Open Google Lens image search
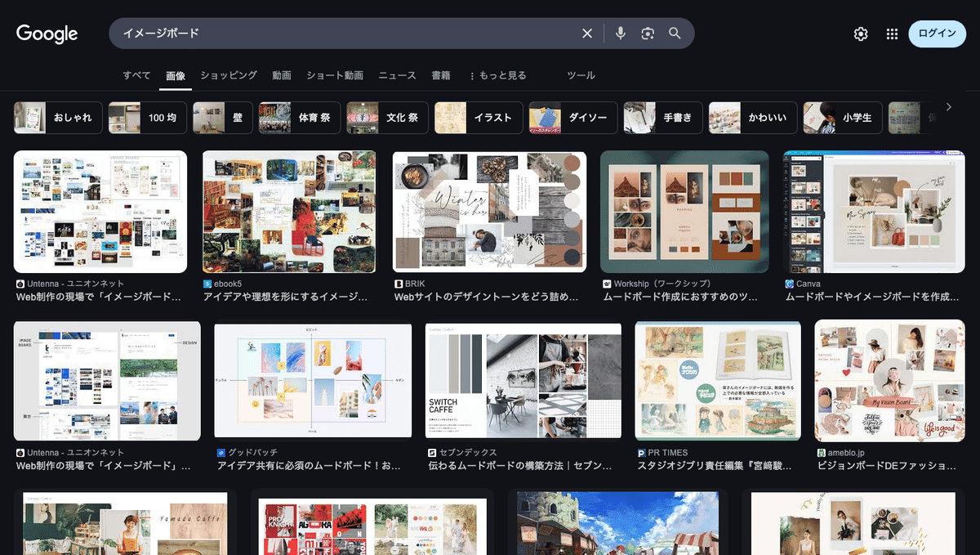980x555 pixels. [x=648, y=33]
